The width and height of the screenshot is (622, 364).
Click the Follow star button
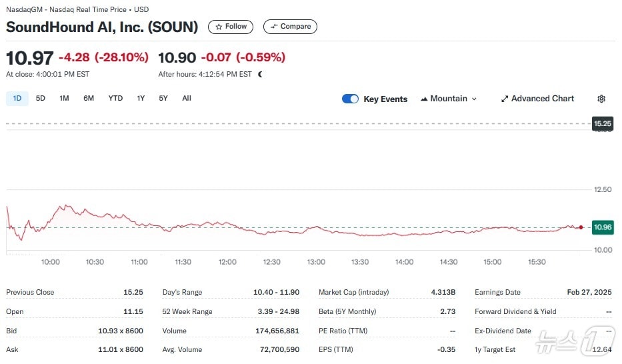pyautogui.click(x=231, y=27)
